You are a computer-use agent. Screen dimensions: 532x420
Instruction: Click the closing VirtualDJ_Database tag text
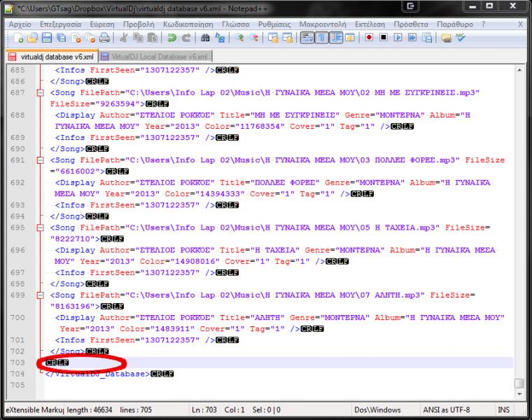[x=98, y=374]
